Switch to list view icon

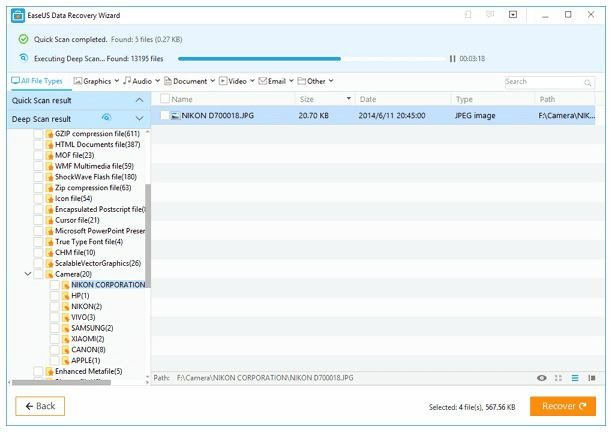point(575,378)
